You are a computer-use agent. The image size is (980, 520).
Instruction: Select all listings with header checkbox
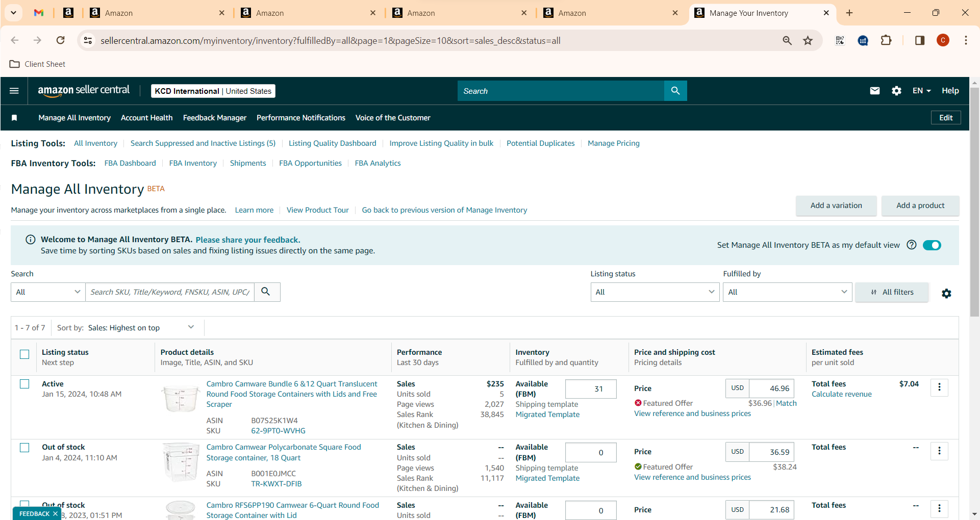click(x=24, y=354)
